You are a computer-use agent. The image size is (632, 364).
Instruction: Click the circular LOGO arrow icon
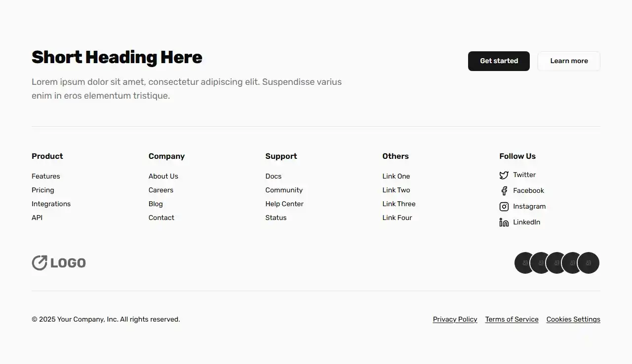[39, 262]
